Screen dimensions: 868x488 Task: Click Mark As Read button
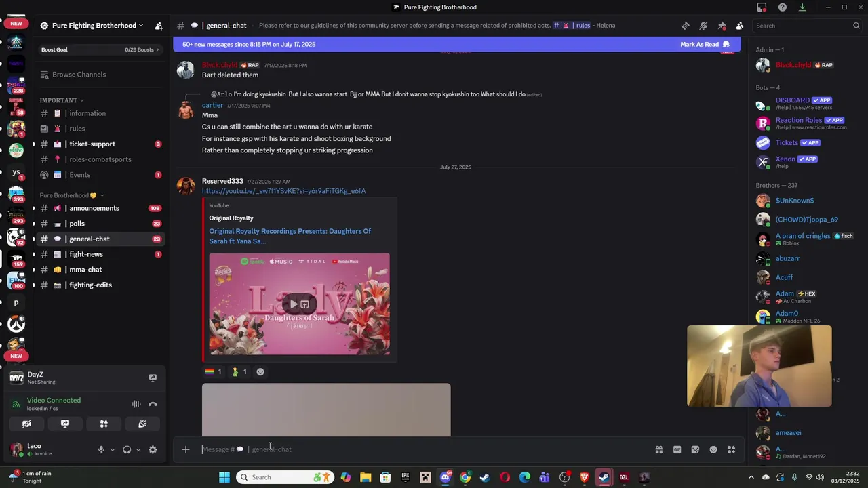(x=705, y=45)
